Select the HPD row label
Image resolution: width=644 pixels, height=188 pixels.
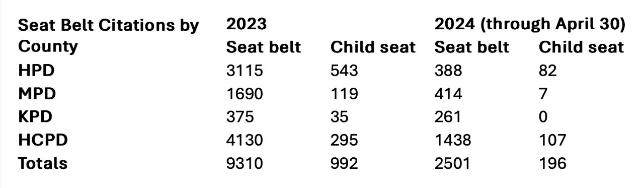pos(36,70)
